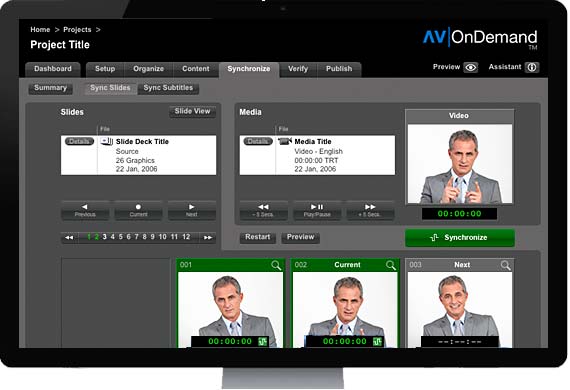Open the Preview eye icon
This screenshot has height=390, width=570.
[x=471, y=67]
